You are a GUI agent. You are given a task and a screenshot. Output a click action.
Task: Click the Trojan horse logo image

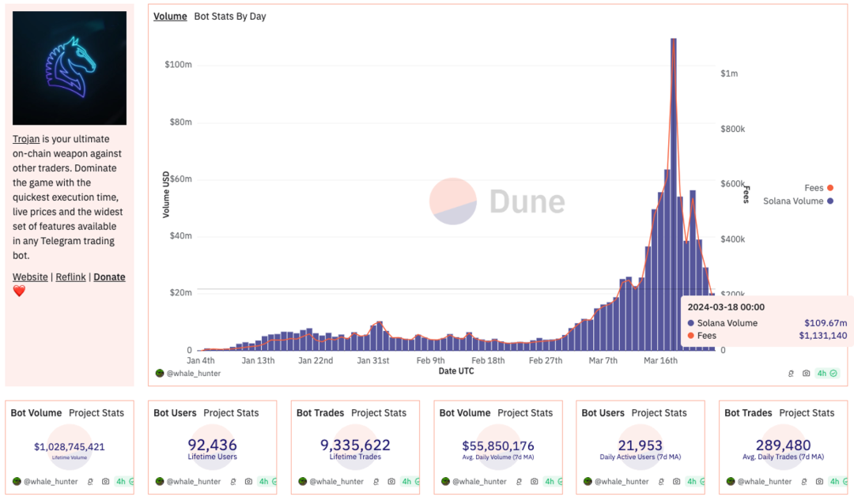pos(70,68)
